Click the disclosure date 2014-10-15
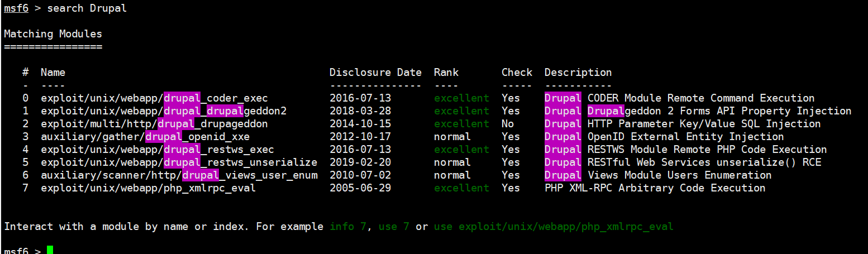The height and width of the screenshot is (254, 868). [x=360, y=124]
